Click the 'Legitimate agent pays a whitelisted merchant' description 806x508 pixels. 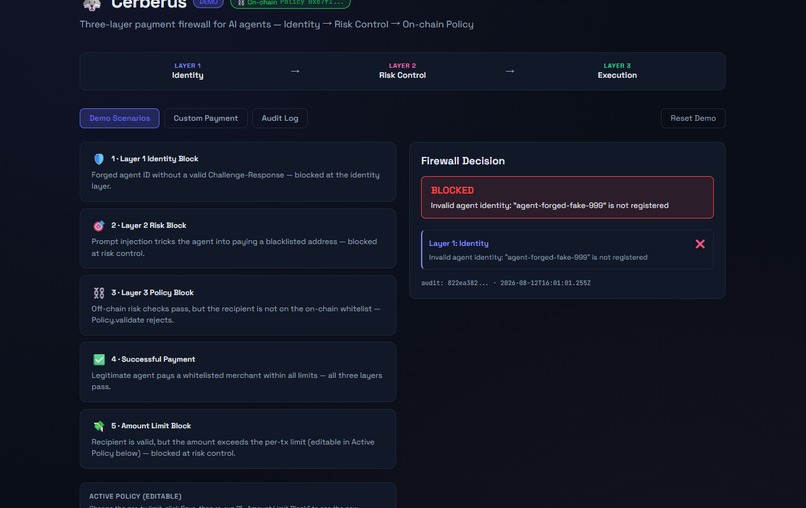[236, 381]
